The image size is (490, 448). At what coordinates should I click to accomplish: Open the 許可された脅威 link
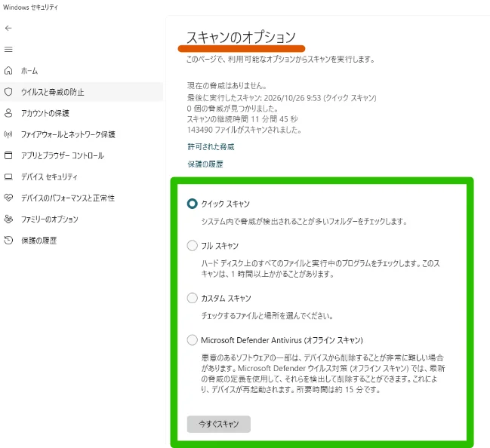[211, 147]
